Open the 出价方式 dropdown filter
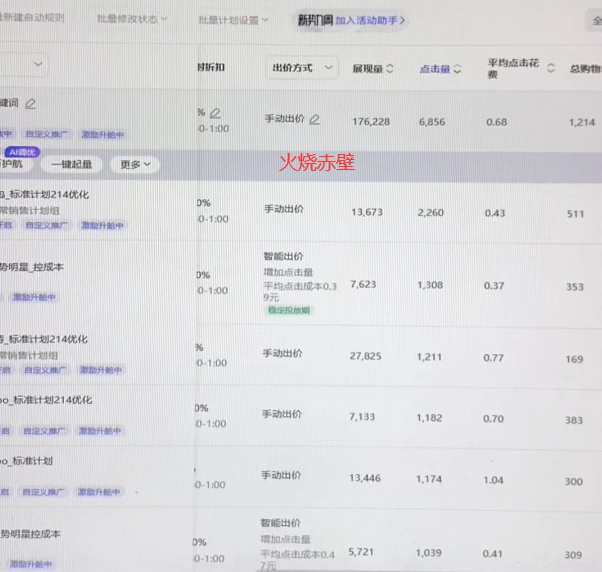 click(x=302, y=68)
